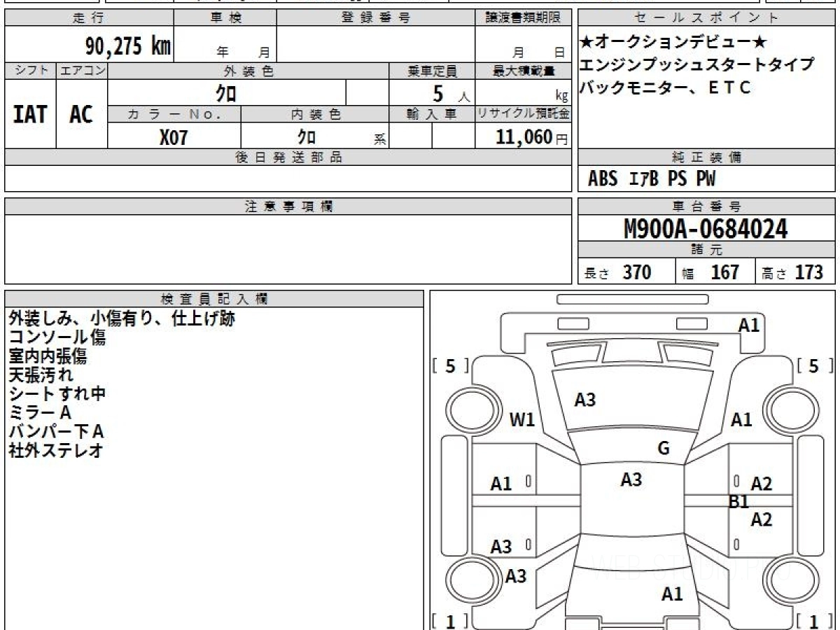840x630 pixels.
Task: Click the 後日発送部品 header
Action: click(288, 157)
